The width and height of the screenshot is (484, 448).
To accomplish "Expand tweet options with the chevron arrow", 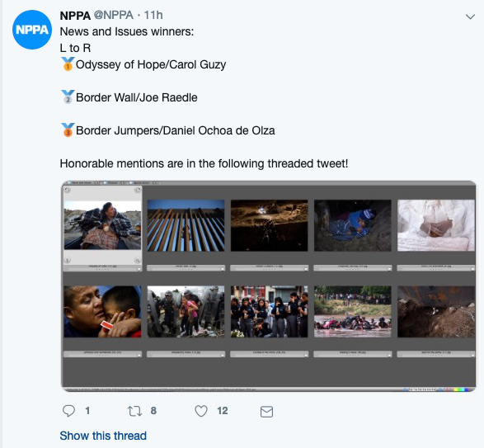I will click(x=470, y=17).
